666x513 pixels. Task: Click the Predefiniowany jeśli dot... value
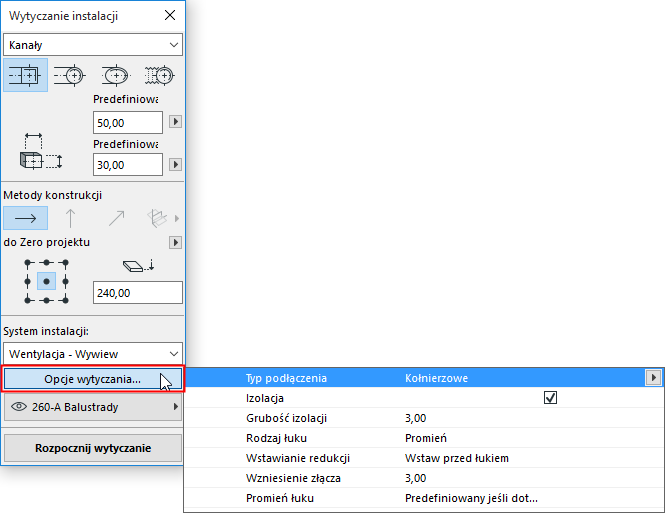tap(471, 498)
